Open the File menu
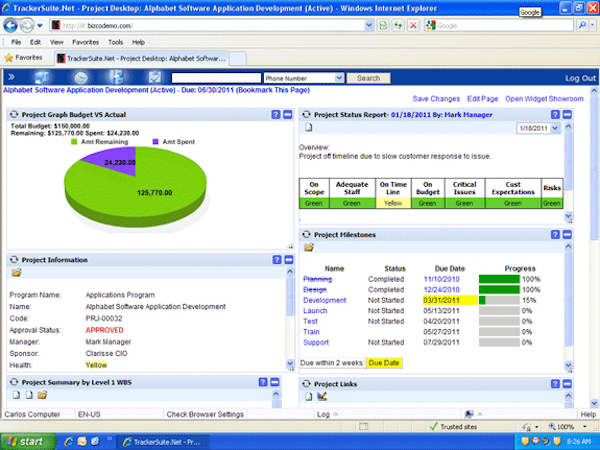 [16, 42]
